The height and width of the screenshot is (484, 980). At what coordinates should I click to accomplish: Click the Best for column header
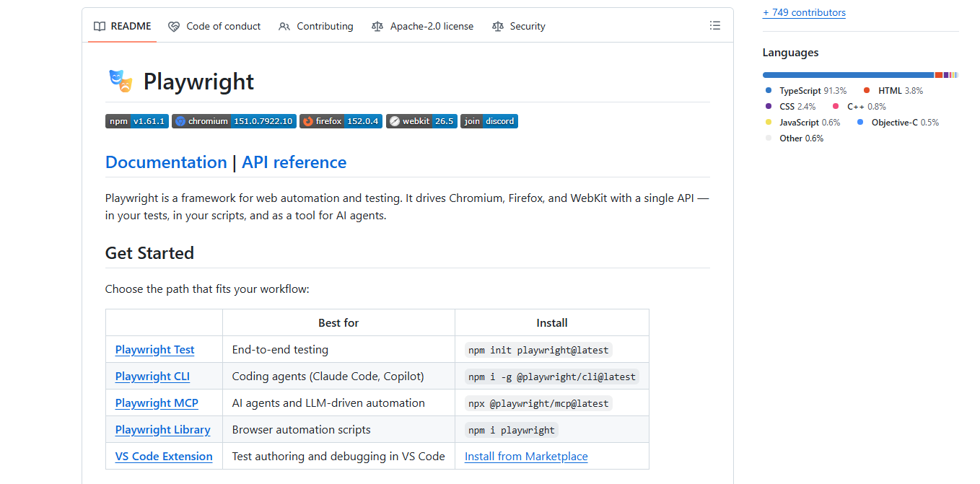(x=338, y=323)
